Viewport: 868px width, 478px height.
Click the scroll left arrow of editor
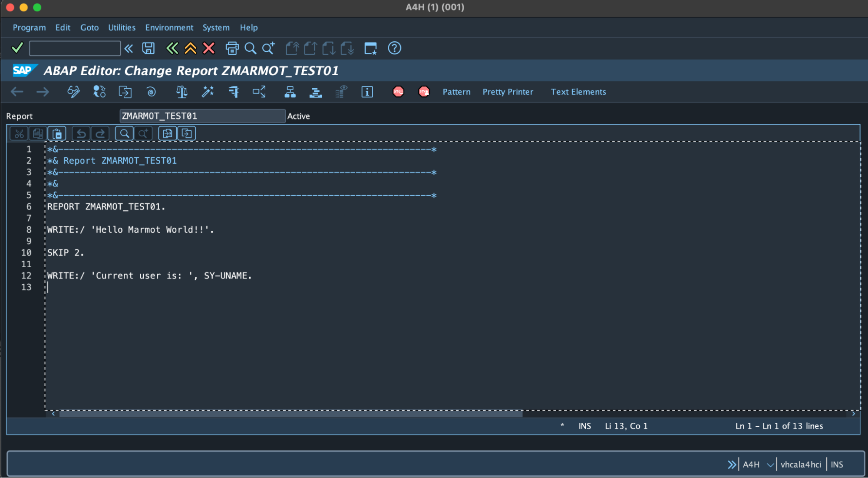click(x=53, y=414)
